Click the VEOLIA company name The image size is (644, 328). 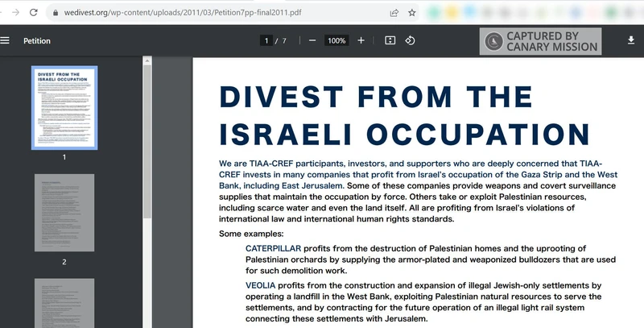[x=260, y=285]
